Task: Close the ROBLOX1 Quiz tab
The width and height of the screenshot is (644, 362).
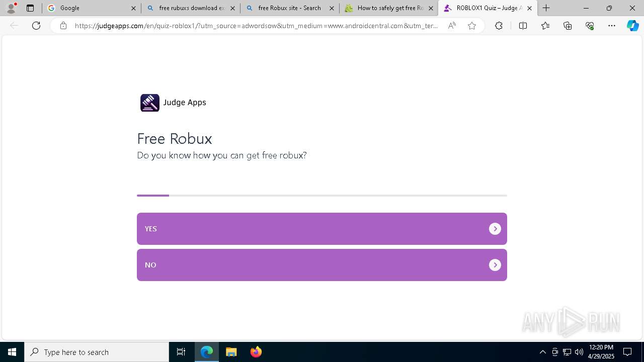Action: tap(529, 8)
